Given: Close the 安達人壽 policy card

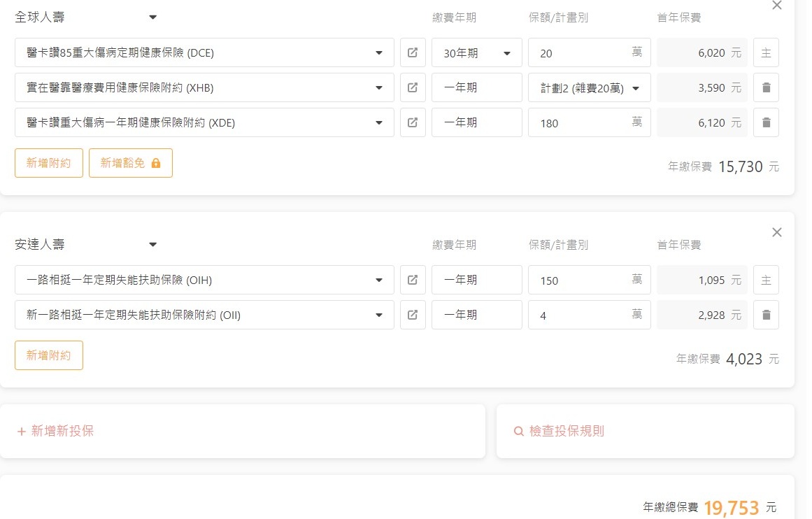Looking at the screenshot, I should pos(776,232).
